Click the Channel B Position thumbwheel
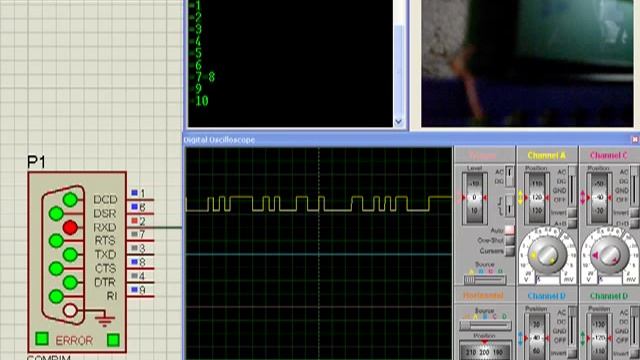The width and height of the screenshot is (640, 360). [537, 337]
